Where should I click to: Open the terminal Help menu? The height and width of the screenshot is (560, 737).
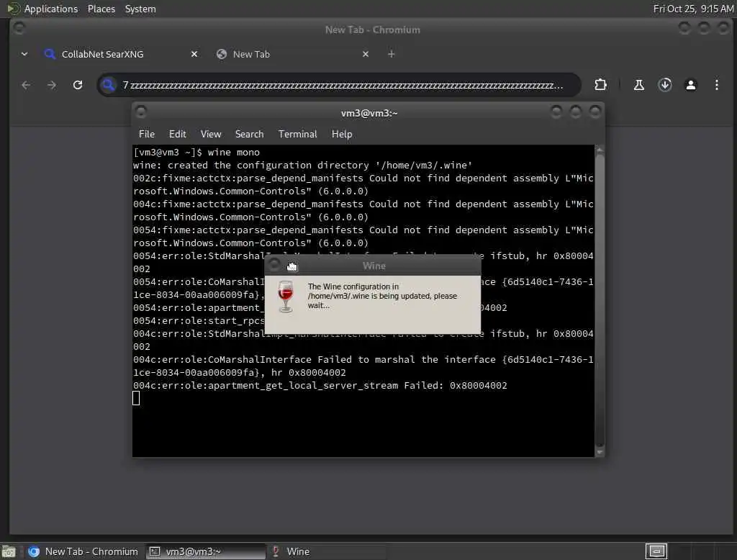(342, 134)
